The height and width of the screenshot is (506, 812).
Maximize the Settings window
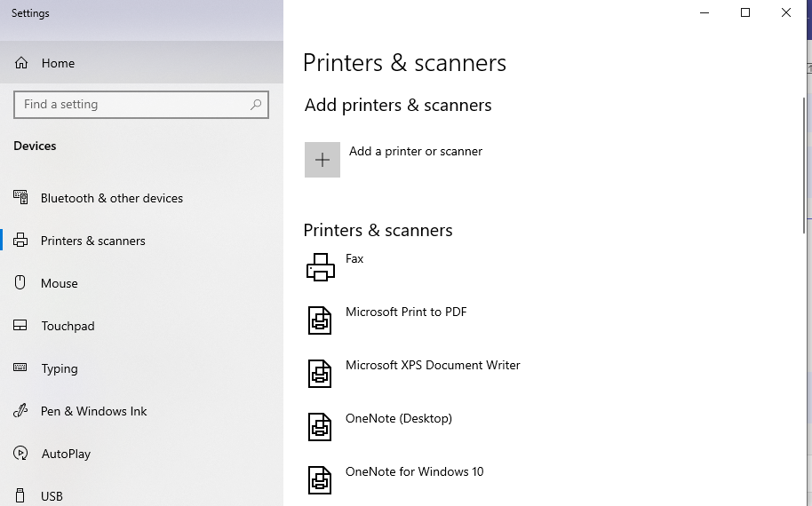(745, 12)
